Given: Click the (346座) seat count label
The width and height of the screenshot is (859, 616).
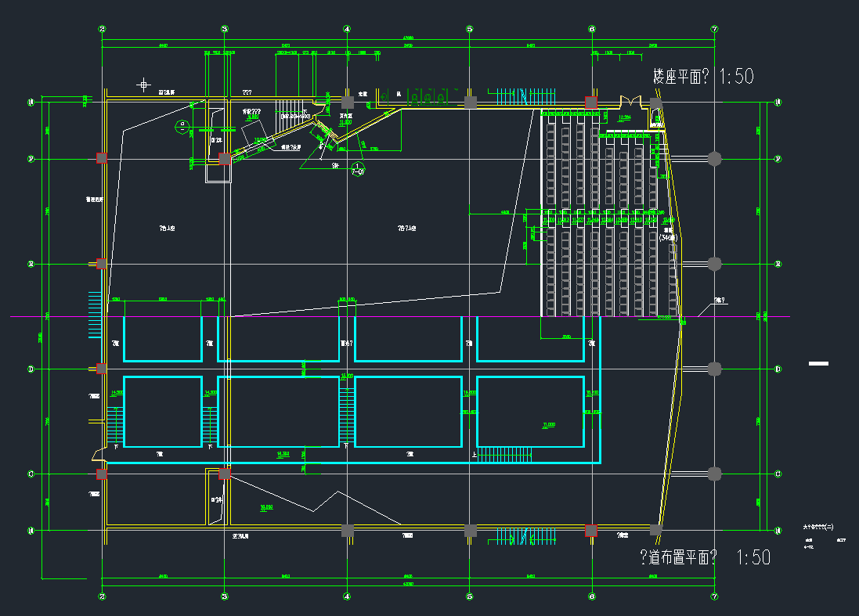Looking at the screenshot, I should tap(668, 236).
